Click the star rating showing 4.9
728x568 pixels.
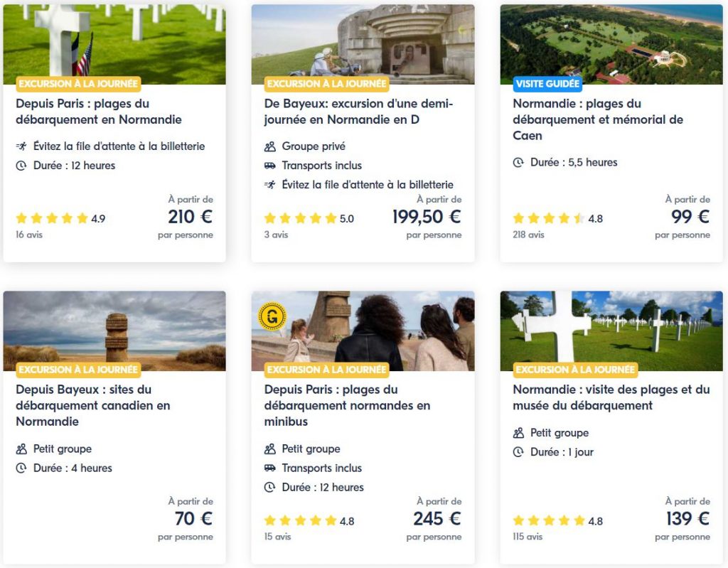tap(60, 218)
